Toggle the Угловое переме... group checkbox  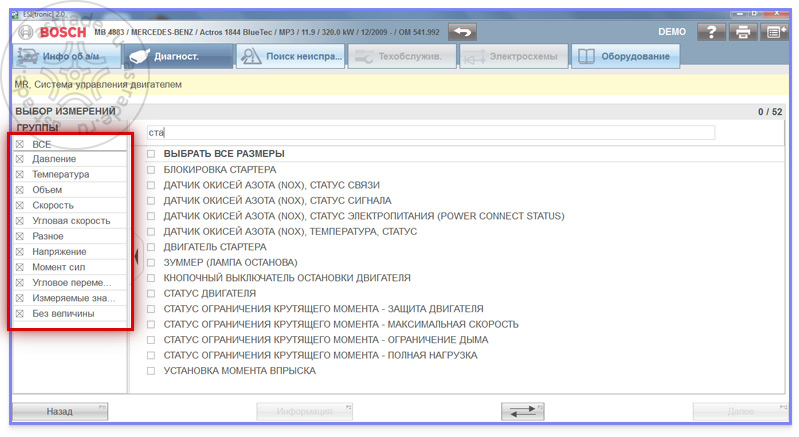[x=20, y=283]
